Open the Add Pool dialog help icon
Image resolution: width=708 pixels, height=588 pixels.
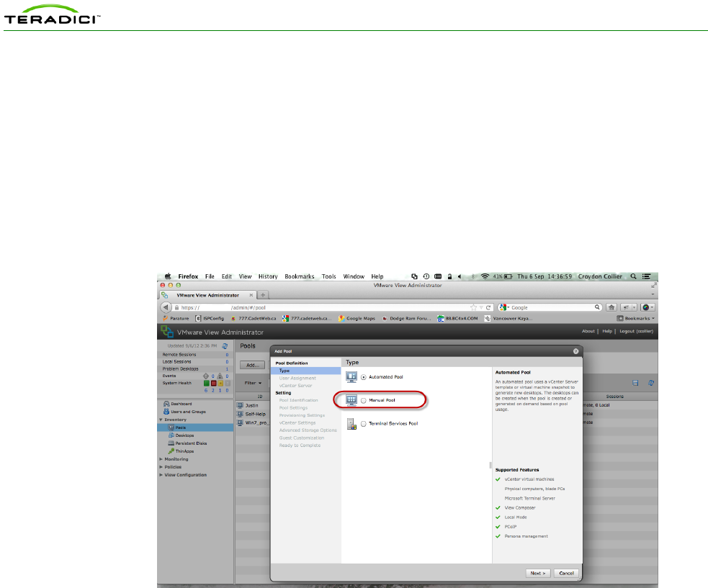click(x=575, y=351)
